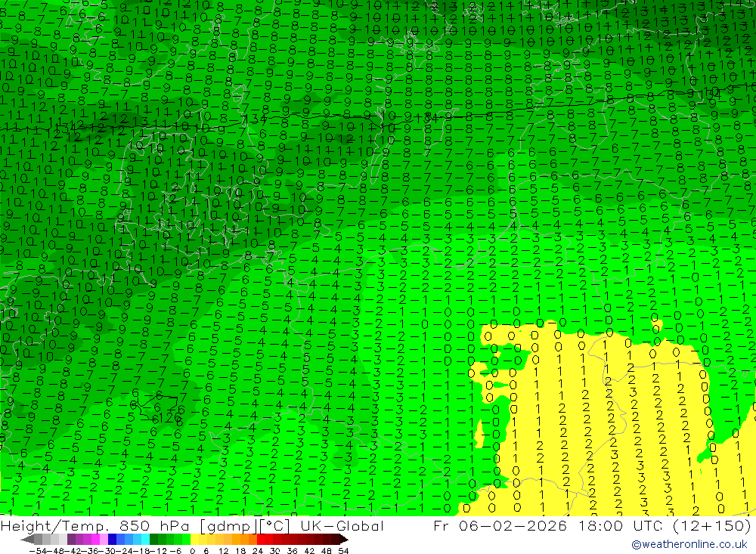The height and width of the screenshot is (554, 756).
Task: Pick the bright red swatch in temperature legend
Action: coord(261,540)
